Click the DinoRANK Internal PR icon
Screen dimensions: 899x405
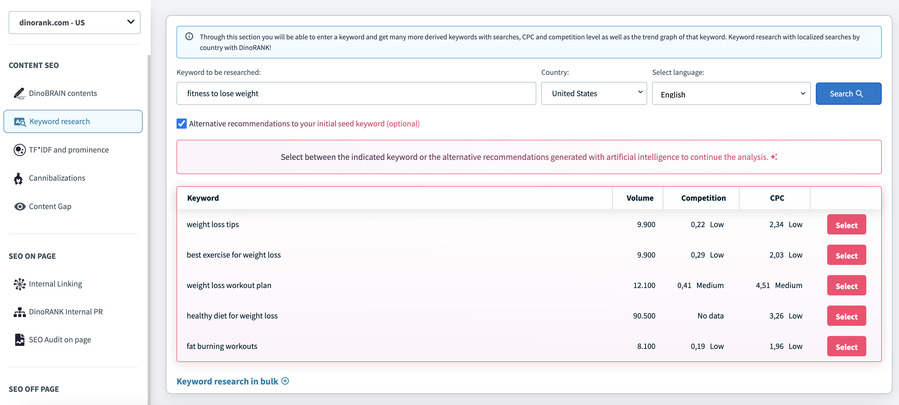click(19, 312)
